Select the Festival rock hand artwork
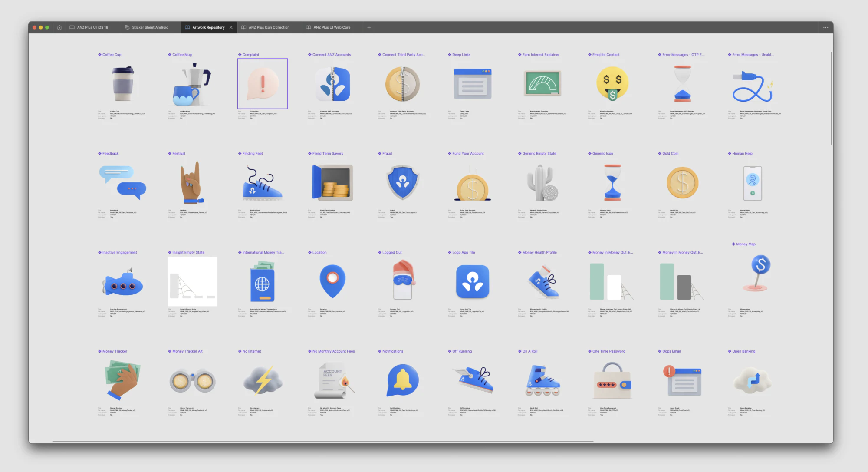This screenshot has width=868, height=472. (192, 183)
